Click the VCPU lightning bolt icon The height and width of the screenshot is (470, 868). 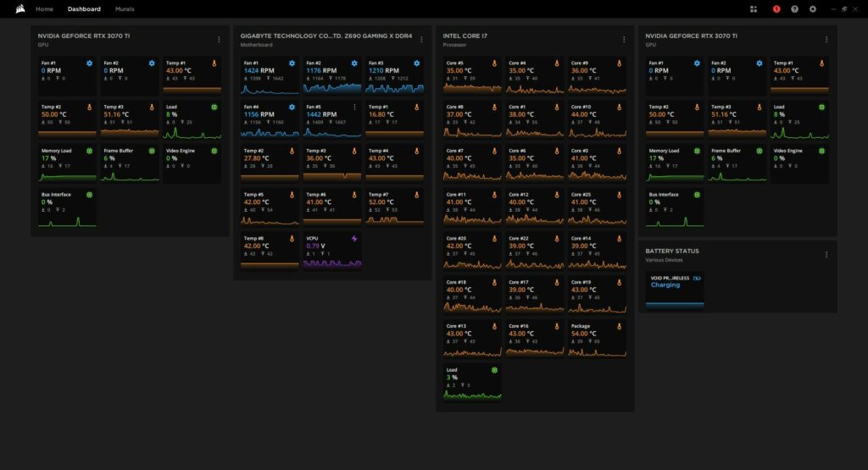pos(354,239)
